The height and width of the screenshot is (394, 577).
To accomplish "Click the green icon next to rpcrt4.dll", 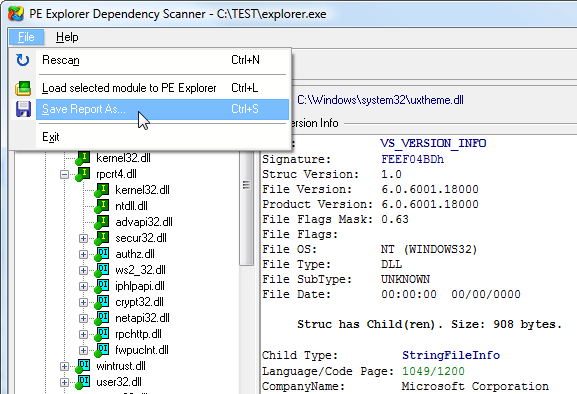I will coord(83,174).
